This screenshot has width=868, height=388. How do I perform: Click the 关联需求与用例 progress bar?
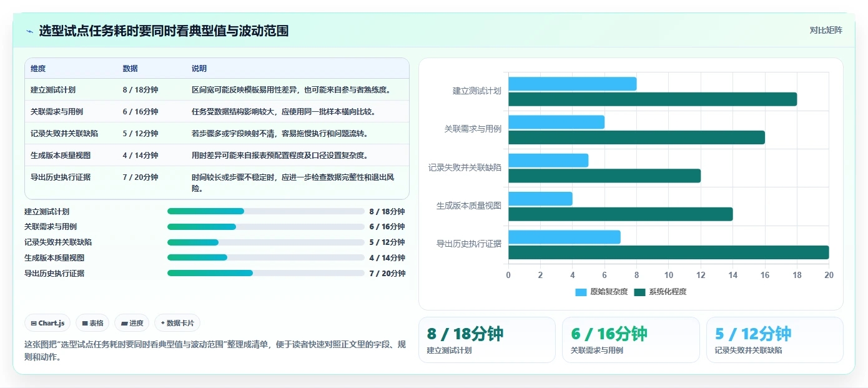[266, 227]
